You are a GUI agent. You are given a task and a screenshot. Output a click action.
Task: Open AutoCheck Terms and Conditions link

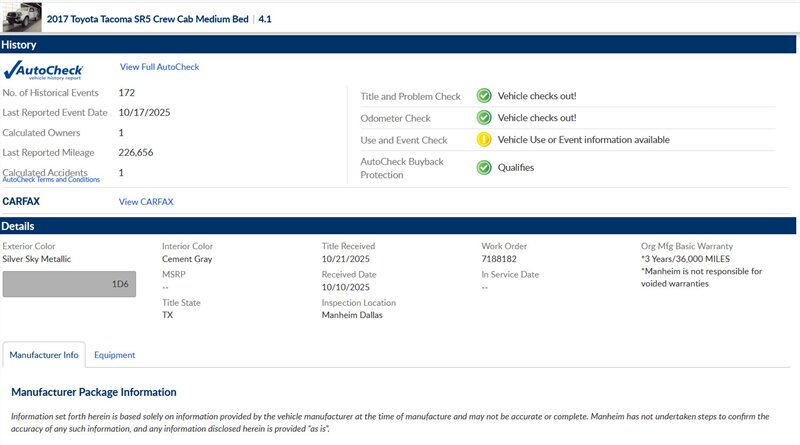(x=51, y=180)
